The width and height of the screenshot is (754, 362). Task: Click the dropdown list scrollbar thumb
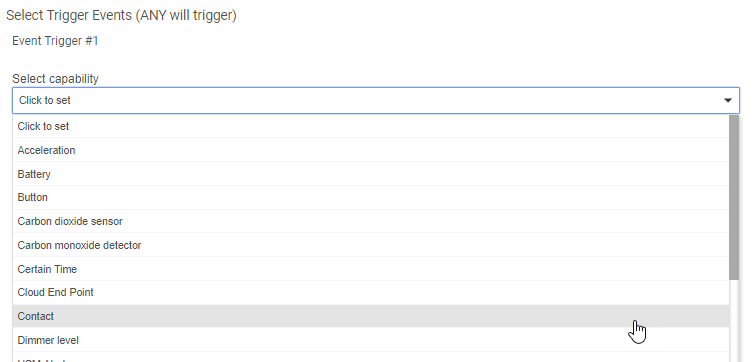(734, 198)
